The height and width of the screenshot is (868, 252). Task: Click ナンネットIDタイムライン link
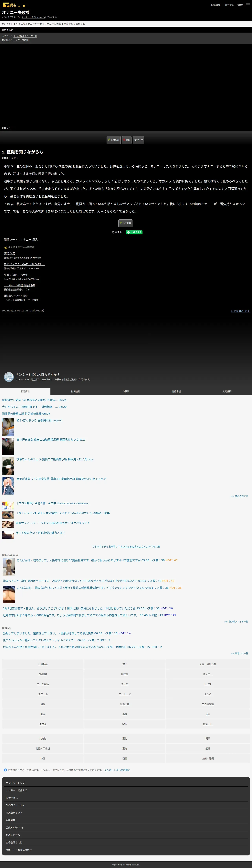(x=134, y=546)
